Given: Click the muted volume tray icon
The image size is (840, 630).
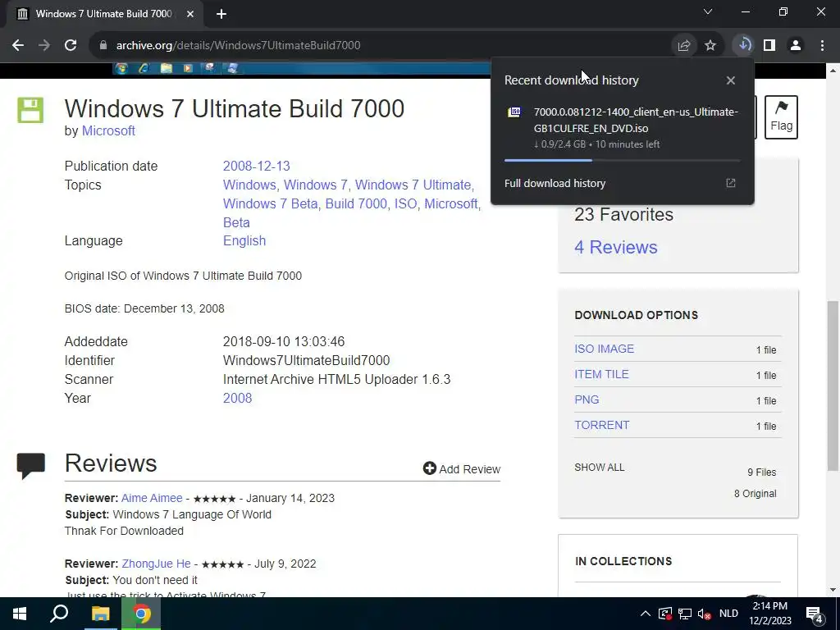Looking at the screenshot, I should [x=705, y=614].
